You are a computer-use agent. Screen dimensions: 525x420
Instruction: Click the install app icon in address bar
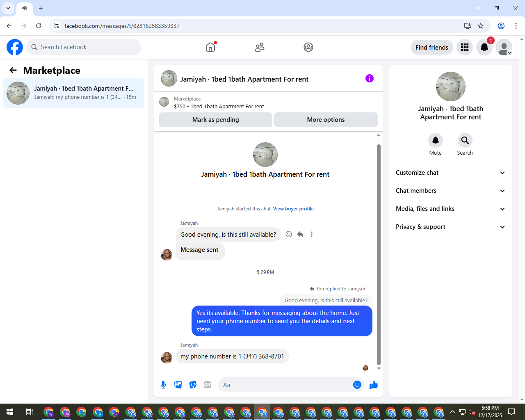click(468, 26)
